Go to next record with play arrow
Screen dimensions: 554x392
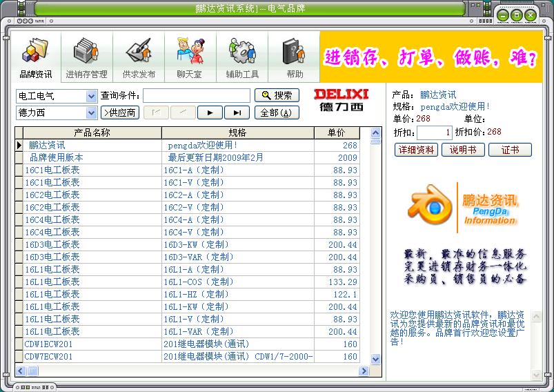[210, 112]
